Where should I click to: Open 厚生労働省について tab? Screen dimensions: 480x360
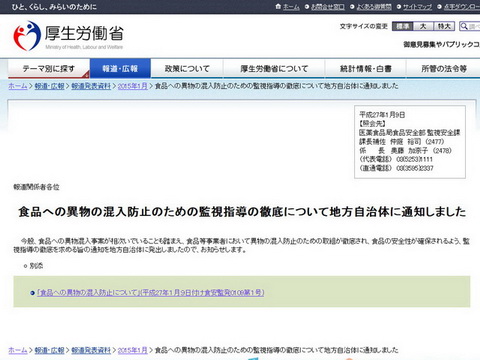coord(274,69)
